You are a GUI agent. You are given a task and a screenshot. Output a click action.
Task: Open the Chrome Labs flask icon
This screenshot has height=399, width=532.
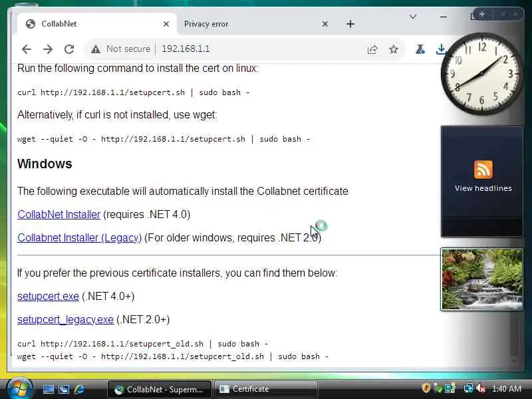tap(420, 49)
